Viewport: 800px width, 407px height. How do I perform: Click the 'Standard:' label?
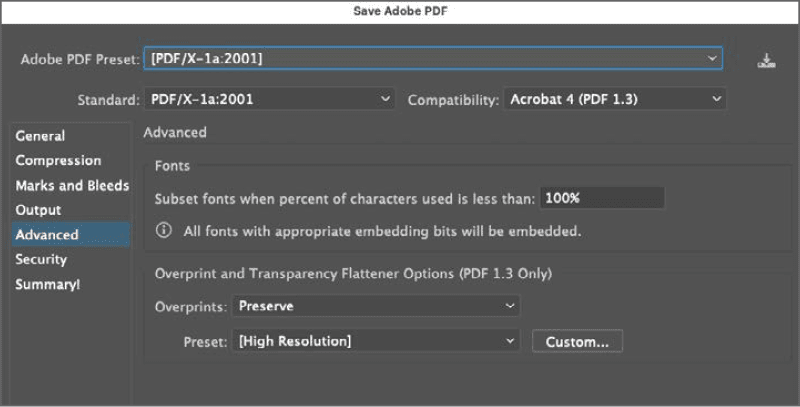109,99
